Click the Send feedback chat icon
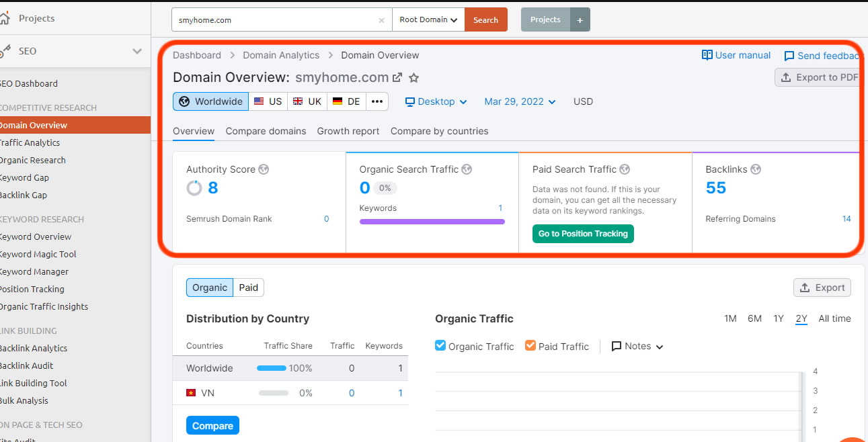868x442 pixels. pyautogui.click(x=789, y=56)
